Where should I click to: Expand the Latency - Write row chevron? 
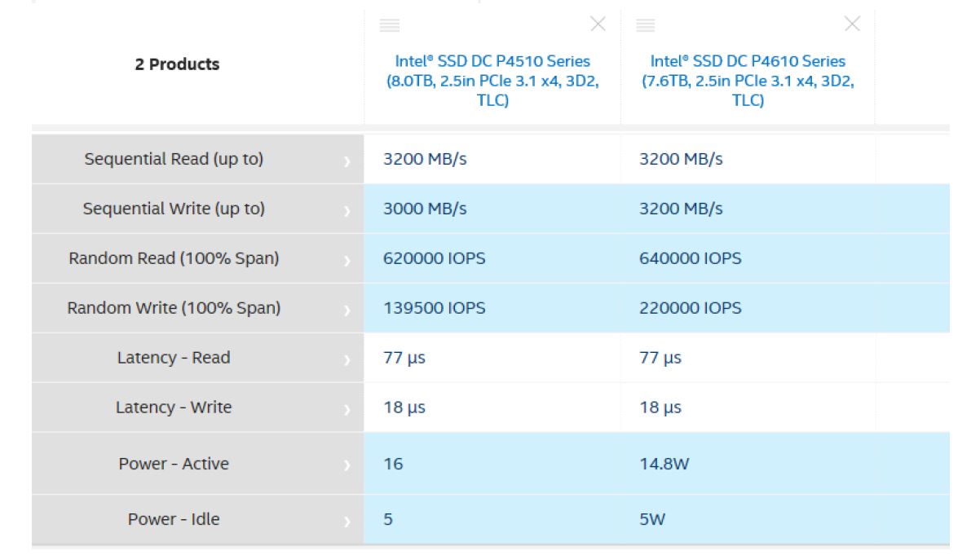tap(347, 409)
